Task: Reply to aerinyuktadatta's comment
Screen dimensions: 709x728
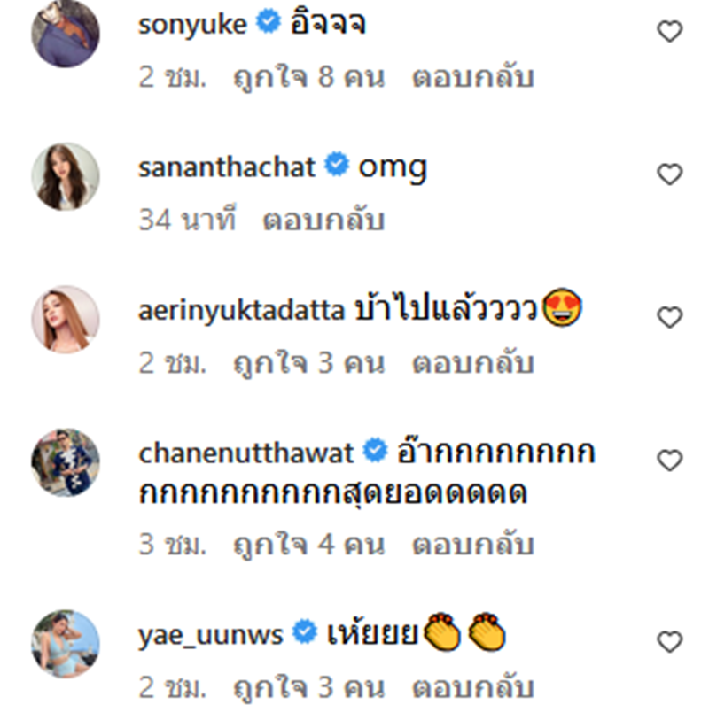Action: point(472,363)
